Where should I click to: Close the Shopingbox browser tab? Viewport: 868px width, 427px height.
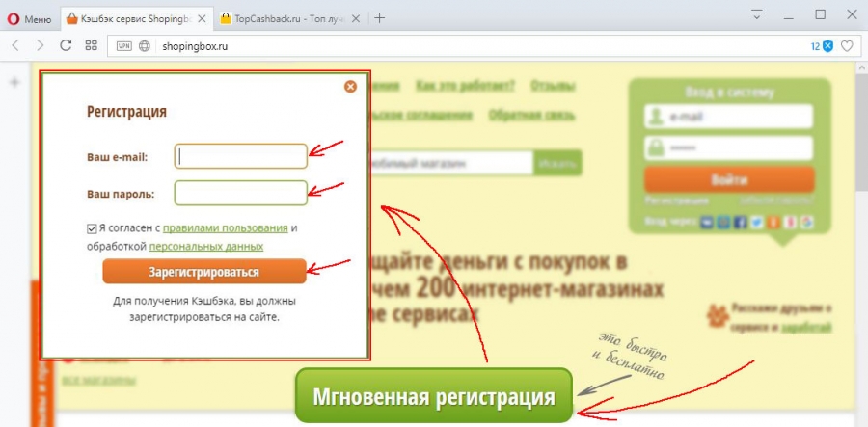click(x=203, y=19)
